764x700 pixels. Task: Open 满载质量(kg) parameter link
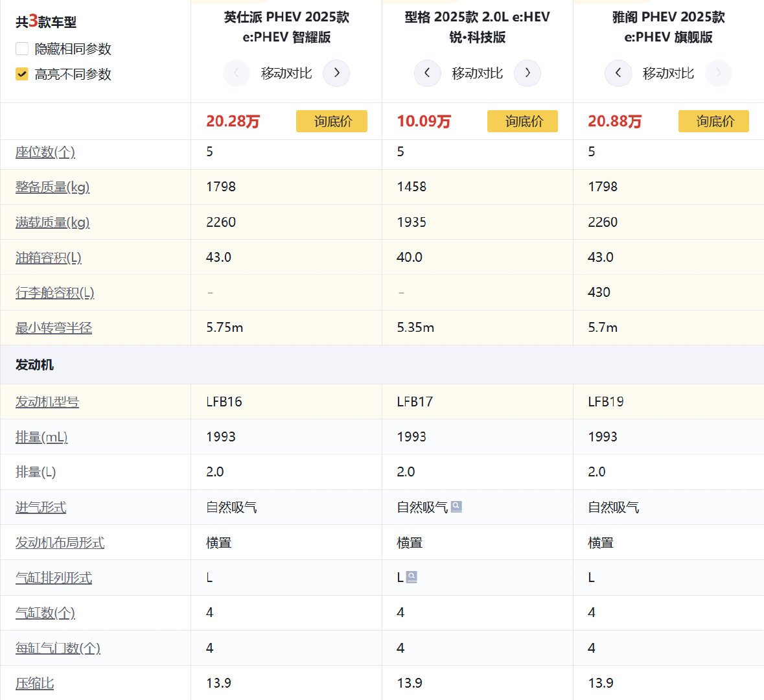[52, 222]
